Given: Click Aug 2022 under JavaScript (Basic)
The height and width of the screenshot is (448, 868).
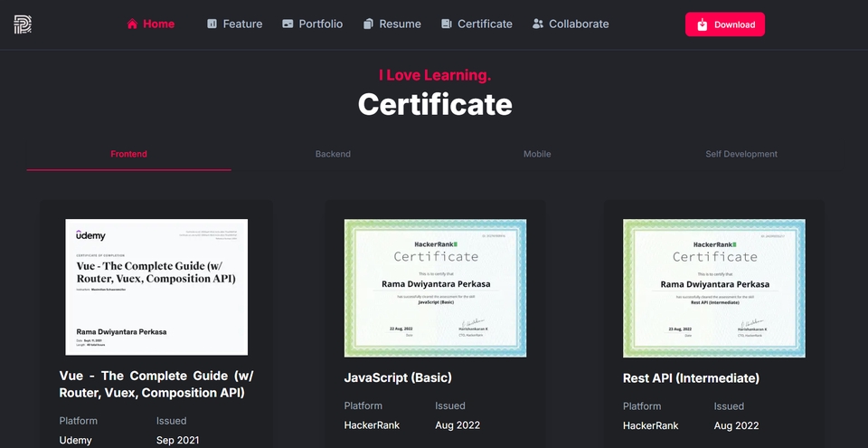Looking at the screenshot, I should (458, 425).
